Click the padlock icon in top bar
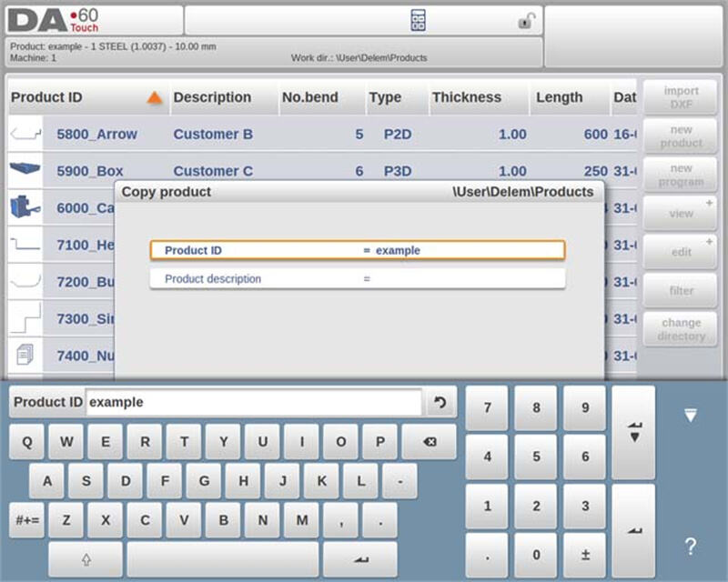728x582 pixels. tap(525, 21)
